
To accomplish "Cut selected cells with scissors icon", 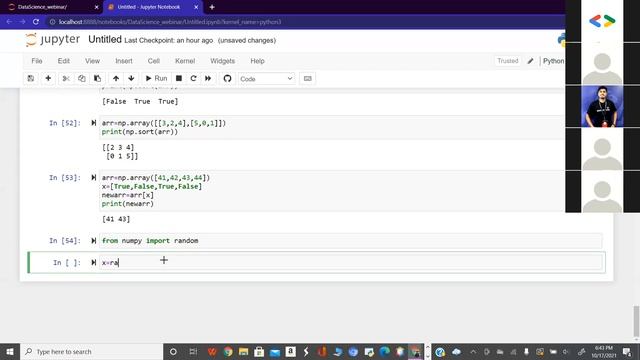I will click(66, 78).
